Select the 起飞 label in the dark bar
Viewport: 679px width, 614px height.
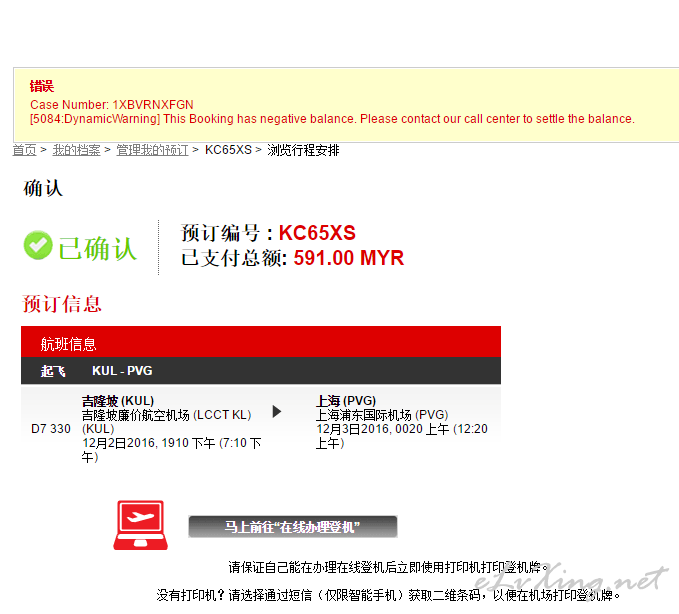point(53,371)
